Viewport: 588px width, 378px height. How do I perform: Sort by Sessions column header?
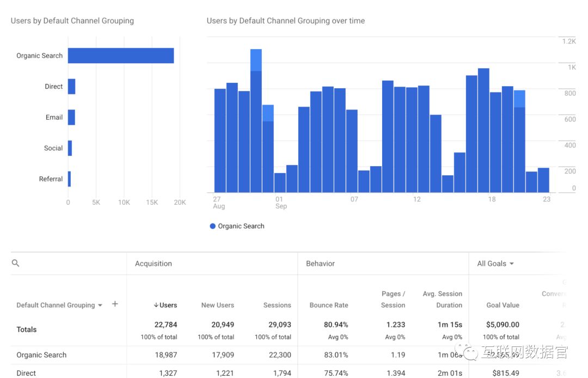[x=277, y=306]
